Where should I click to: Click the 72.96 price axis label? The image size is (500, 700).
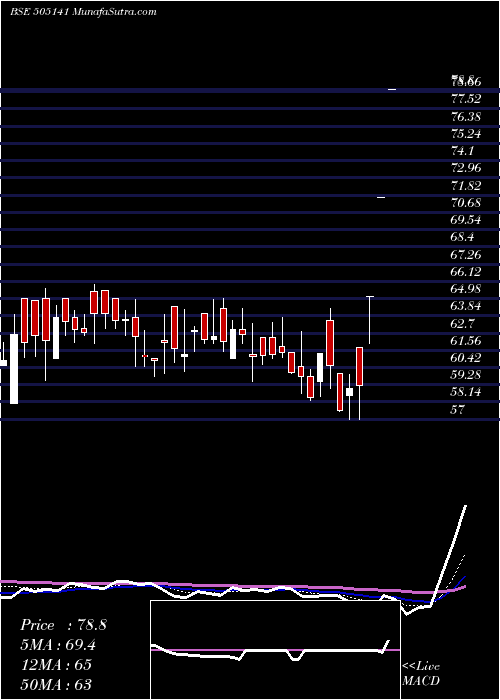(467, 168)
